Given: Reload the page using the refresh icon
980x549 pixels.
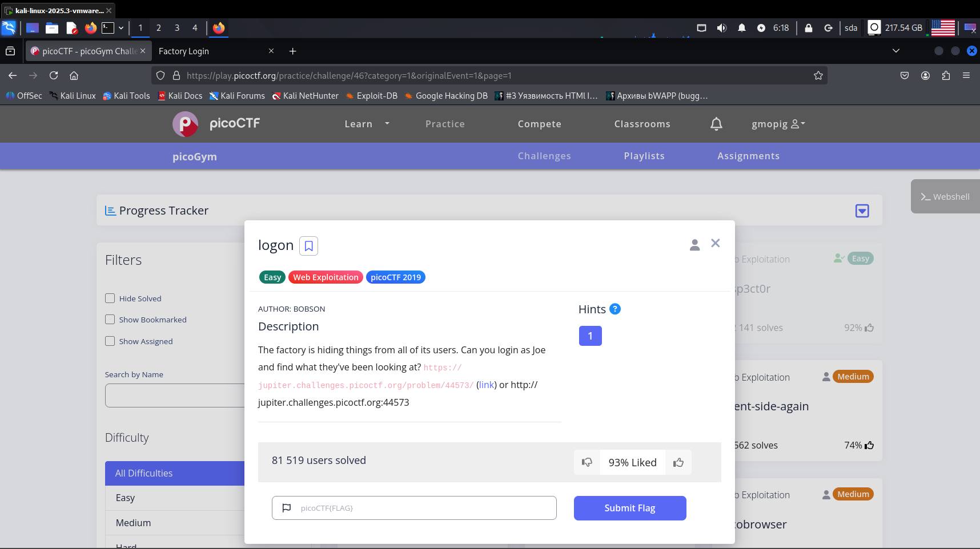Looking at the screenshot, I should click(54, 75).
